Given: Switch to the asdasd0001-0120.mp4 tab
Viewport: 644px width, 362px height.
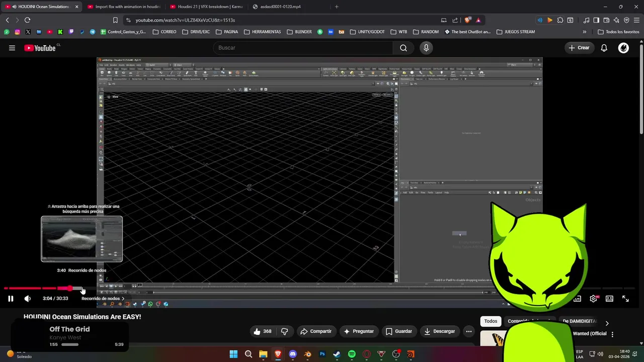Looking at the screenshot, I should pos(288,7).
